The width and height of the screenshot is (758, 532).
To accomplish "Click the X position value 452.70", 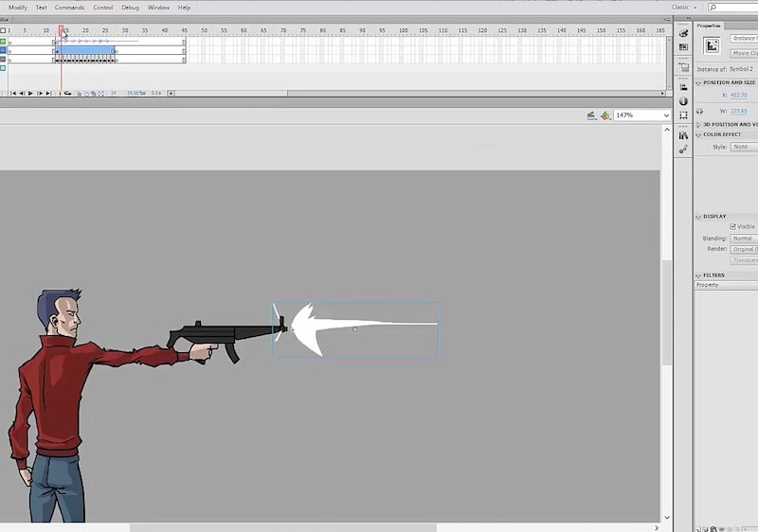I will [738, 96].
